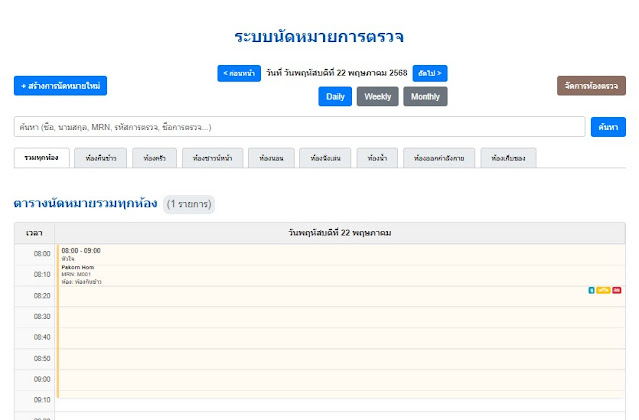Click the blue badge icon on the appointment
639x420 pixels.
[x=591, y=290]
